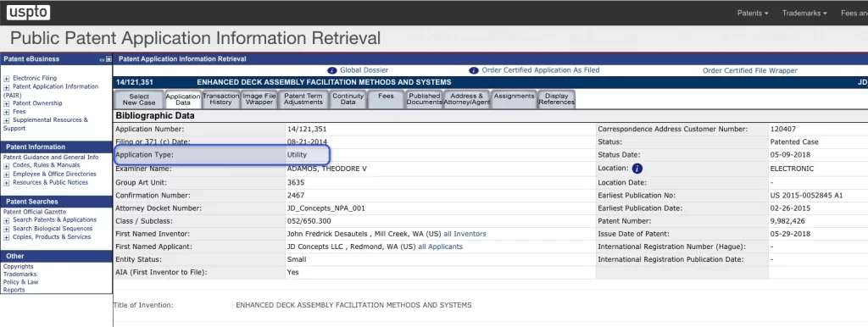The image size is (868, 327).
Task: Expand Patent Application Information (PAIR) item
Action: (7, 87)
